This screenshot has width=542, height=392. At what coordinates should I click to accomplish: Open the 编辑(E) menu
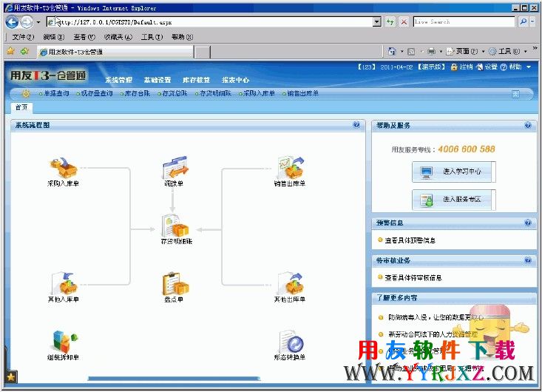point(53,37)
